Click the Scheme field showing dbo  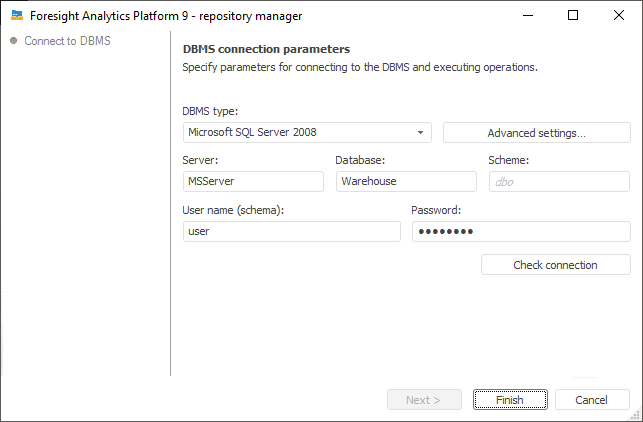(x=559, y=181)
